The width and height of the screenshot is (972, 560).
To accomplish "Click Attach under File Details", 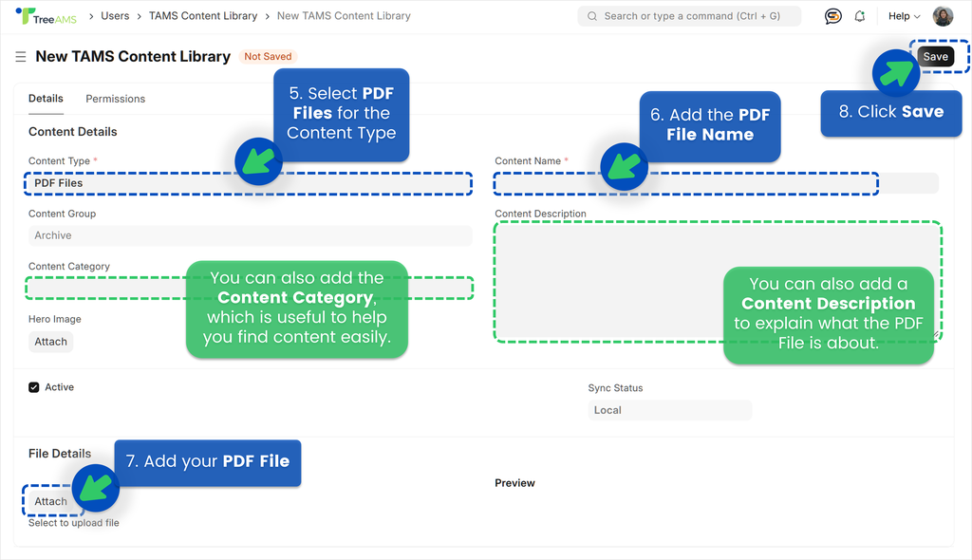I will click(x=51, y=501).
